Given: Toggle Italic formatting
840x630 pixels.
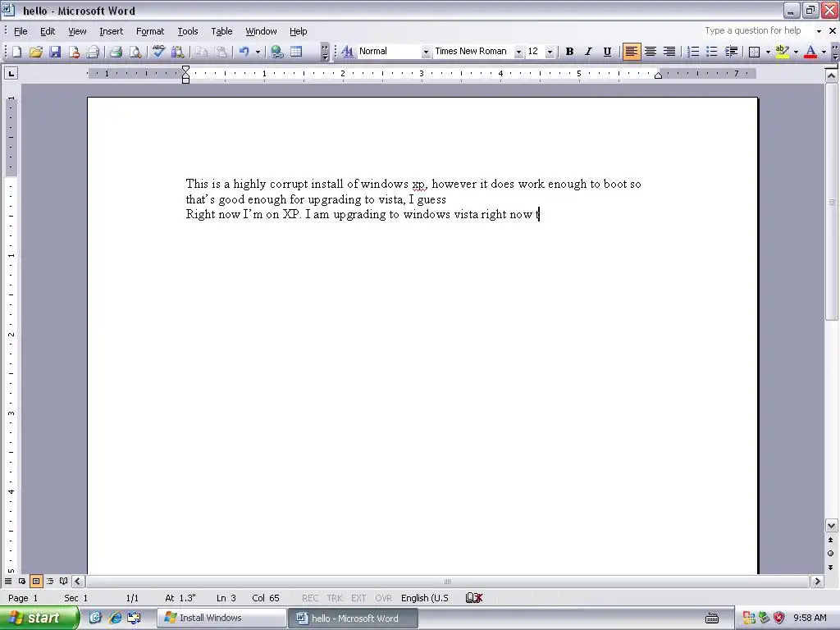Looking at the screenshot, I should tap(588, 52).
